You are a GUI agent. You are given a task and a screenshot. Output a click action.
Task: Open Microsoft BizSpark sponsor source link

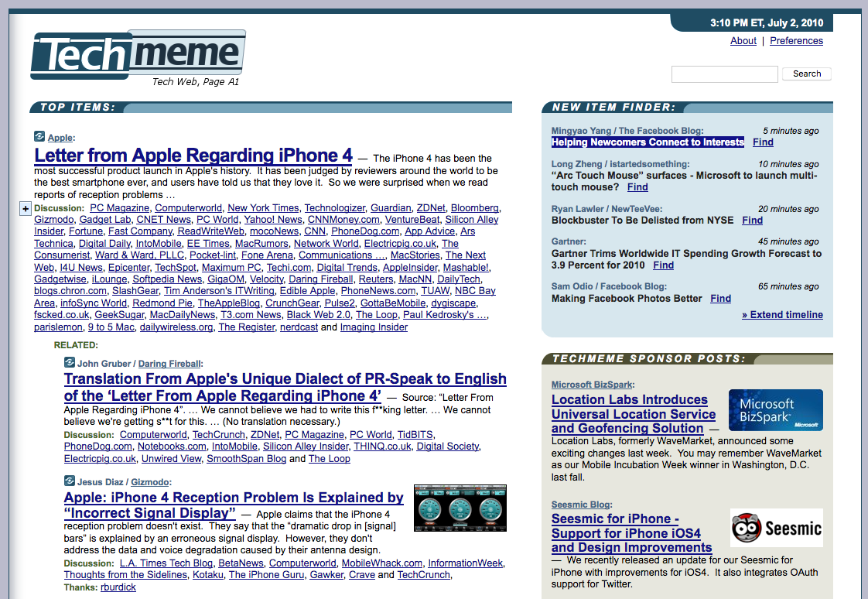tap(591, 384)
